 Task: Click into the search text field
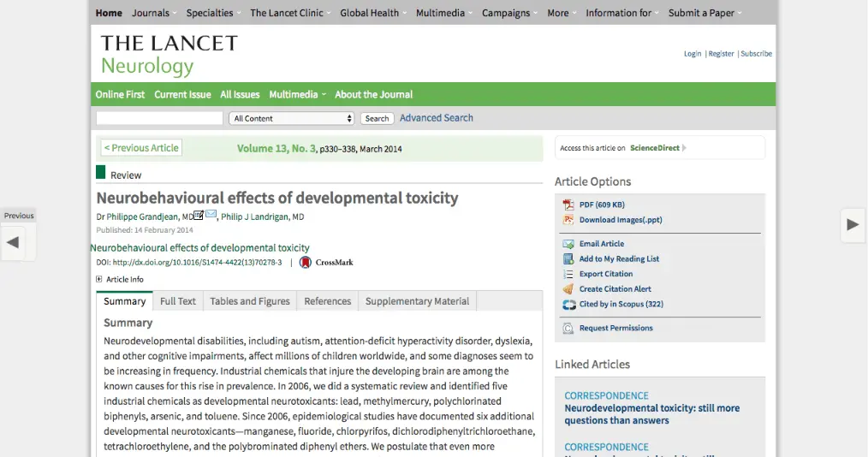click(159, 119)
